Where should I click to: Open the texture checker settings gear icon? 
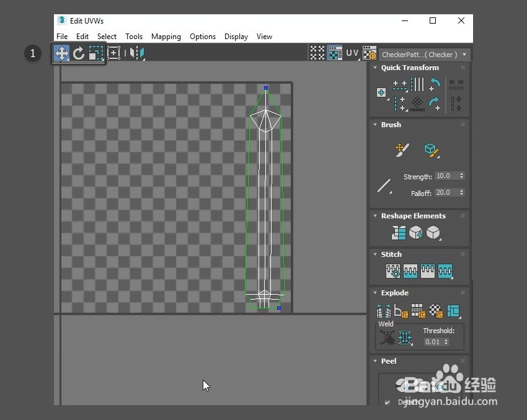tap(370, 53)
